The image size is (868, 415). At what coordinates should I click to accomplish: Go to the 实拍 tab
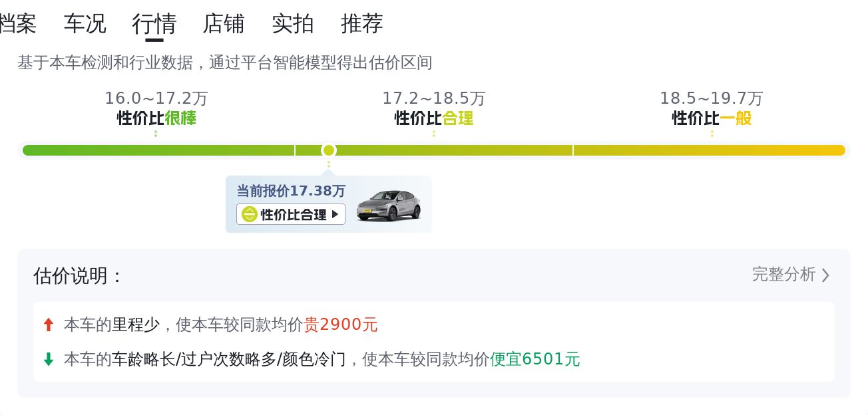[x=292, y=24]
